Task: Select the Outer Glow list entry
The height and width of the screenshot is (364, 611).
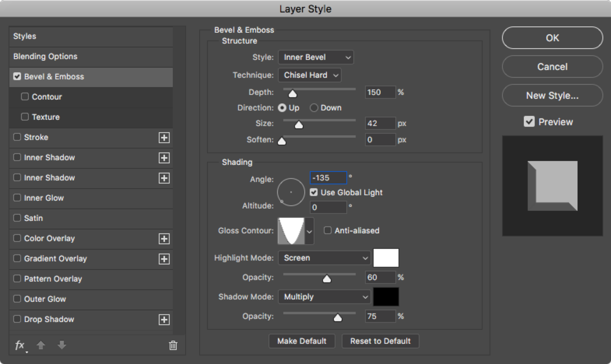Action: [x=91, y=299]
